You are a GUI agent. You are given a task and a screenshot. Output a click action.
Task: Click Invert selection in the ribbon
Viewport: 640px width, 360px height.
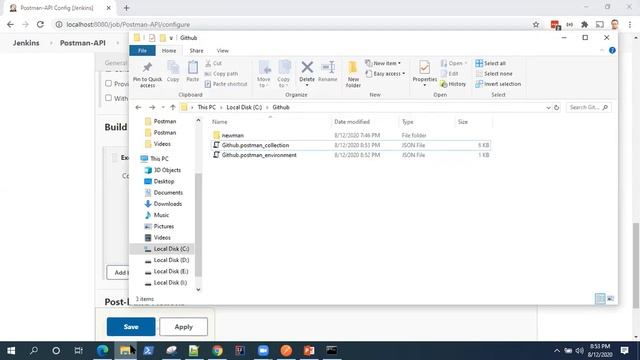click(498, 84)
